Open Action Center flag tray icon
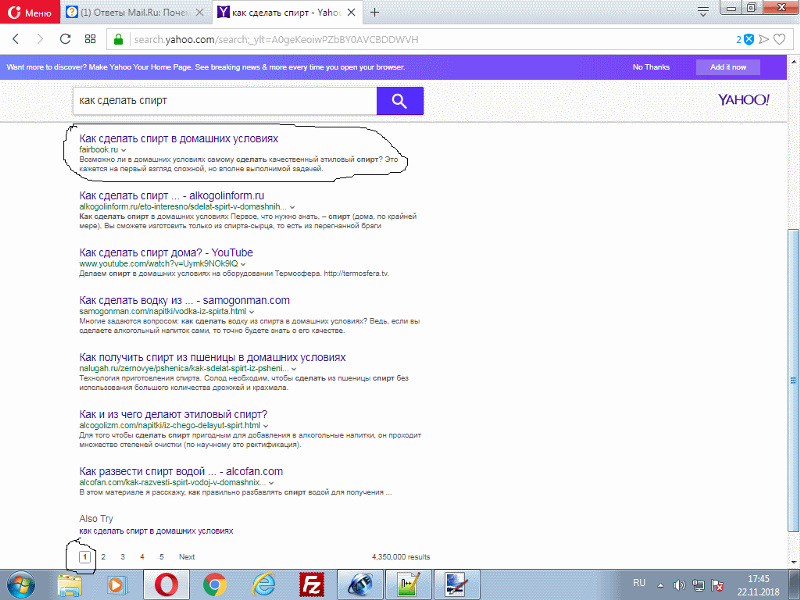The height and width of the screenshot is (600, 800). [x=717, y=585]
